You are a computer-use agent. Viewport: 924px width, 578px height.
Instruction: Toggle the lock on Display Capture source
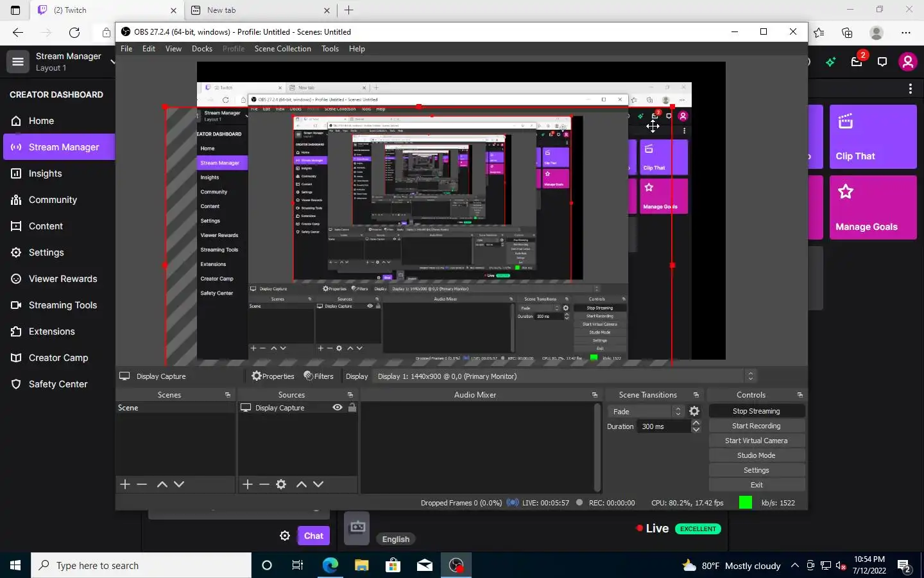tap(352, 408)
